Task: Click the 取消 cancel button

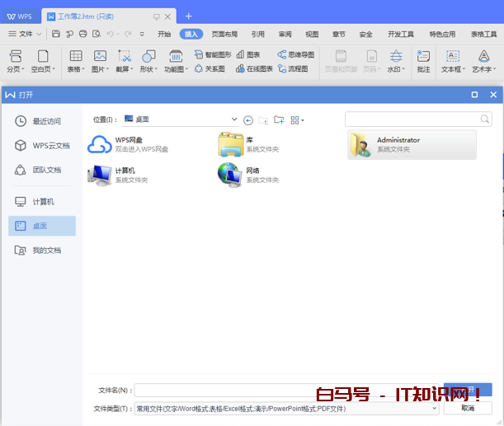Action: [468, 408]
